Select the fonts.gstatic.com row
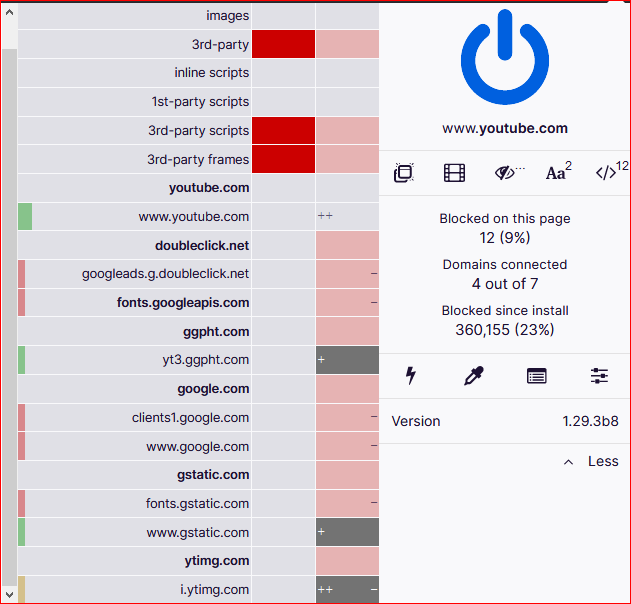Screen dimensions: 631x604 (x=134, y=503)
